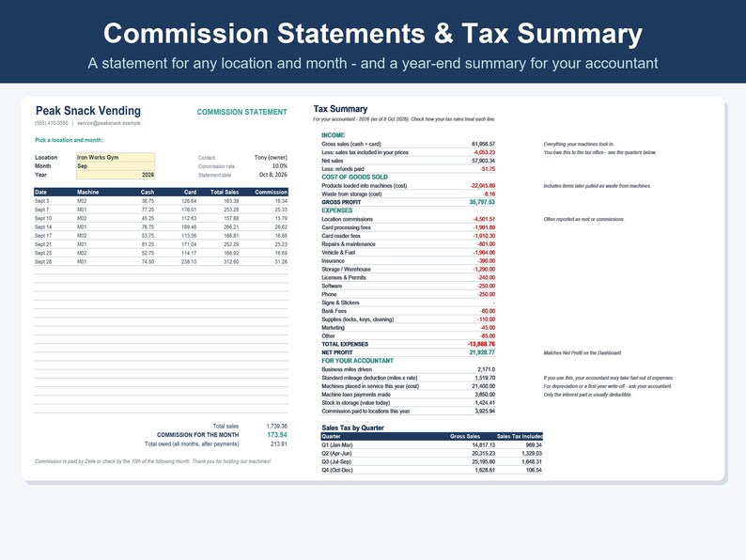Open the Month selector showing Sep
This screenshot has width=746, height=560.
116,166
